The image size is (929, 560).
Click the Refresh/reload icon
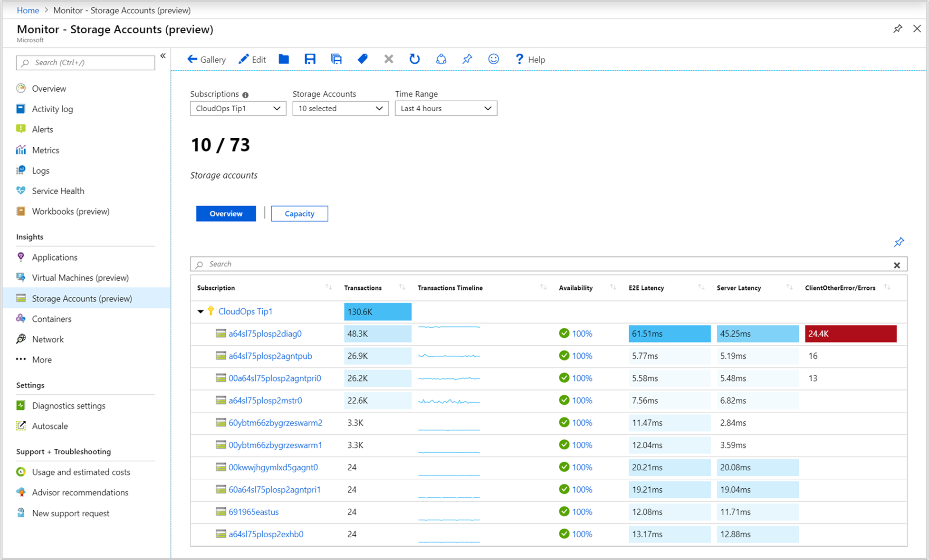click(414, 59)
